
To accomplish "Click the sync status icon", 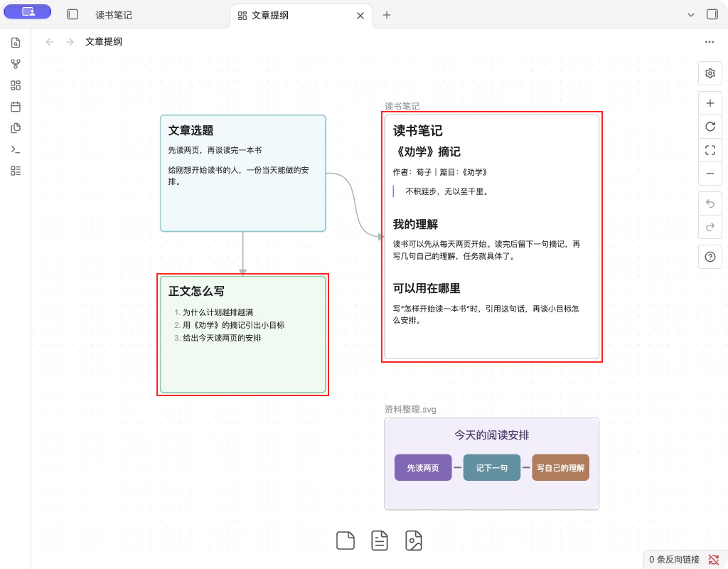I will click(714, 560).
